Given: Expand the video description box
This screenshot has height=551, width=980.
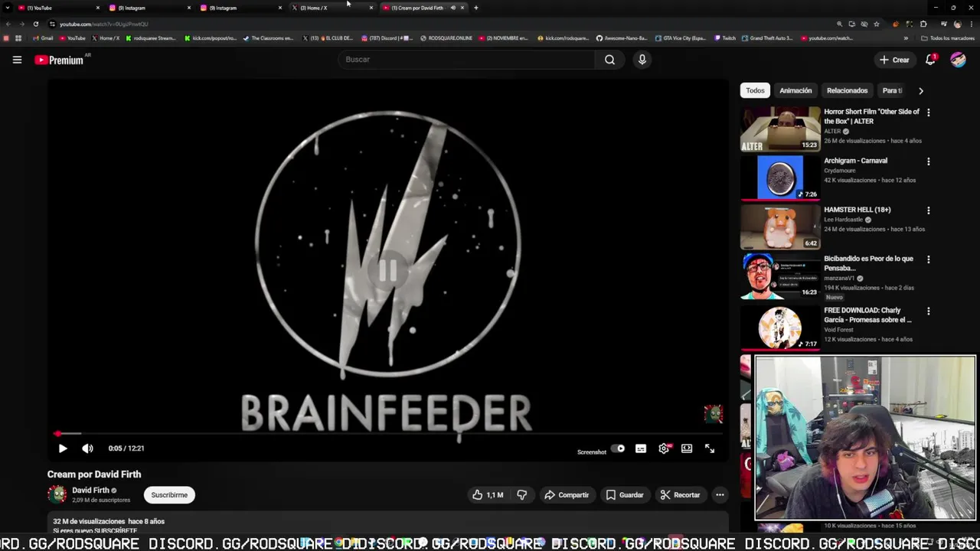Looking at the screenshot, I should (387, 525).
